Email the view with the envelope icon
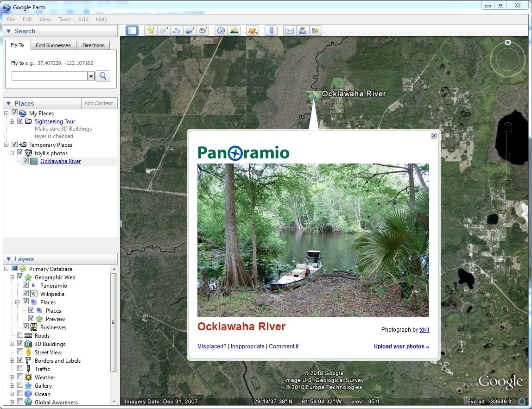The image size is (532, 409). click(x=290, y=31)
